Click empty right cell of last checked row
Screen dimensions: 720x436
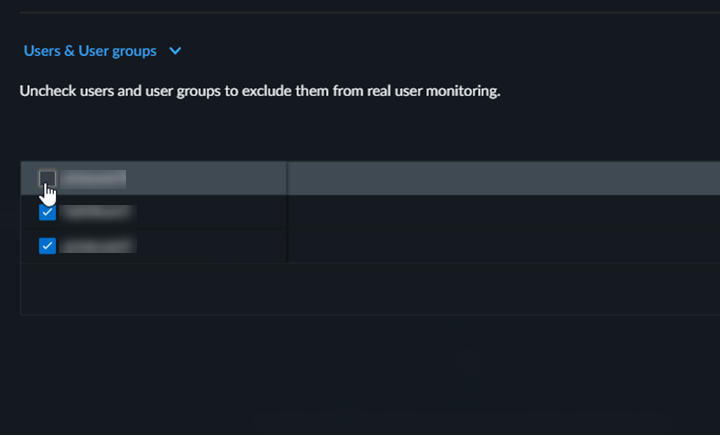pyautogui.click(x=500, y=246)
